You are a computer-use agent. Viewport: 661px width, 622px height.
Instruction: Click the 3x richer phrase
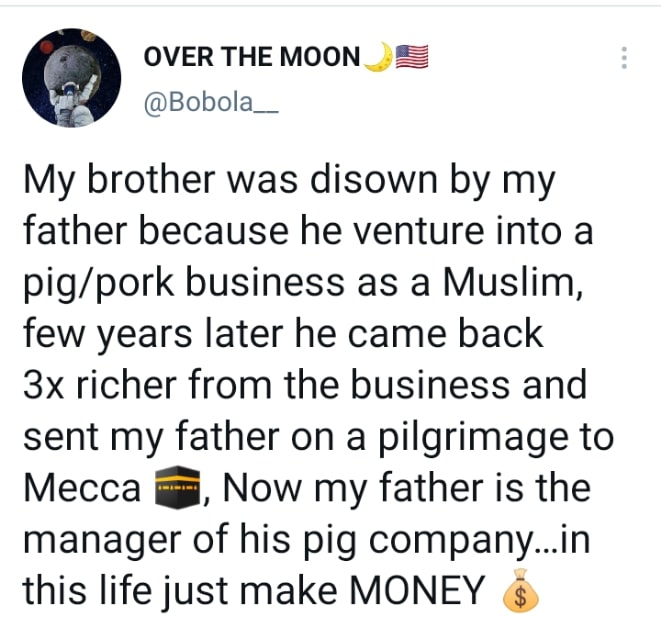pyautogui.click(x=91, y=388)
